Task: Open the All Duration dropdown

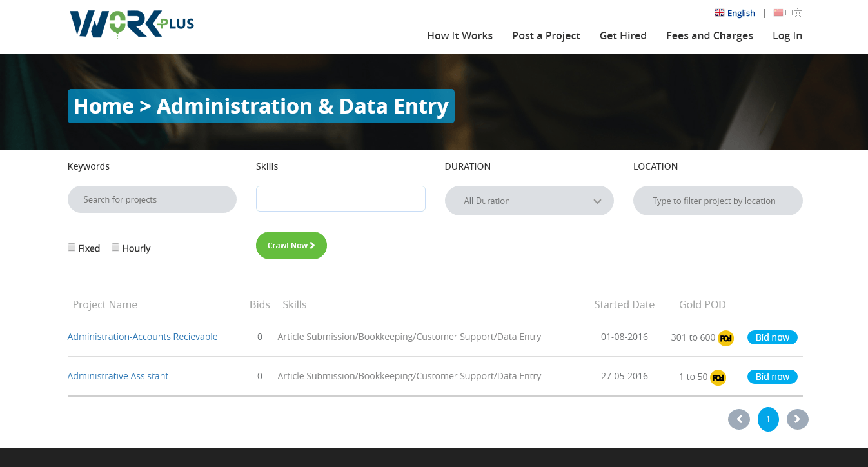Action: [x=529, y=201]
